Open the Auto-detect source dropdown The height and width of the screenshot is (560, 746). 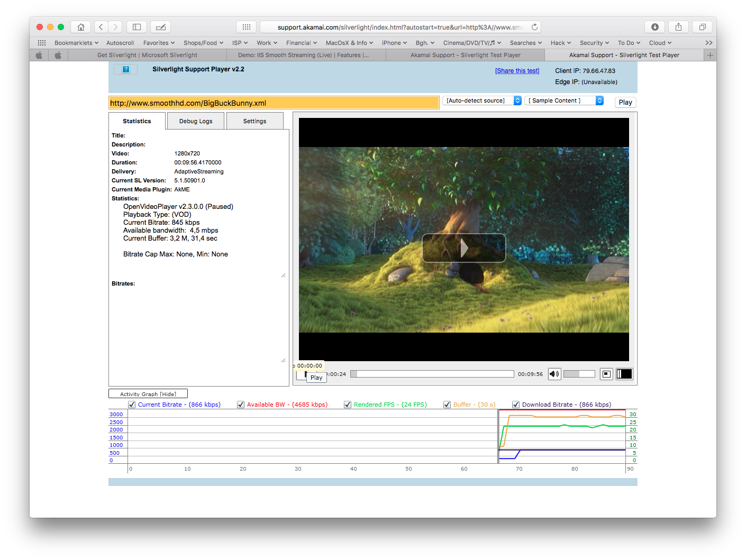tap(481, 100)
